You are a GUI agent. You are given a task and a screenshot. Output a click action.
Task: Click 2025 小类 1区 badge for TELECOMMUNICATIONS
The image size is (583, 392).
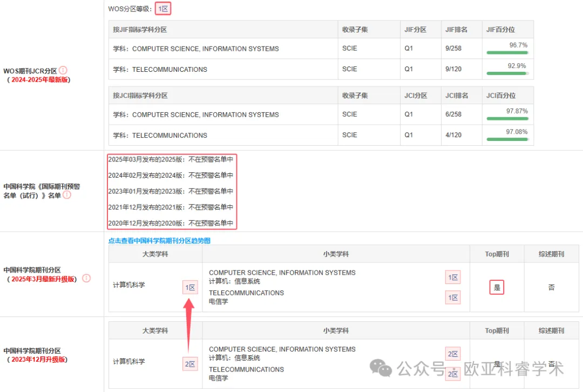click(x=453, y=298)
